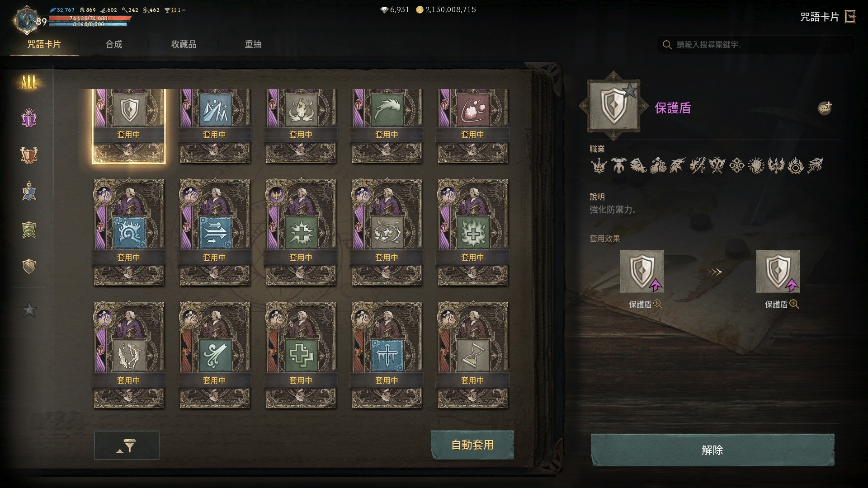Zoom into the right 保護盾 effect details
This screenshot has width=868, height=488.
[794, 304]
